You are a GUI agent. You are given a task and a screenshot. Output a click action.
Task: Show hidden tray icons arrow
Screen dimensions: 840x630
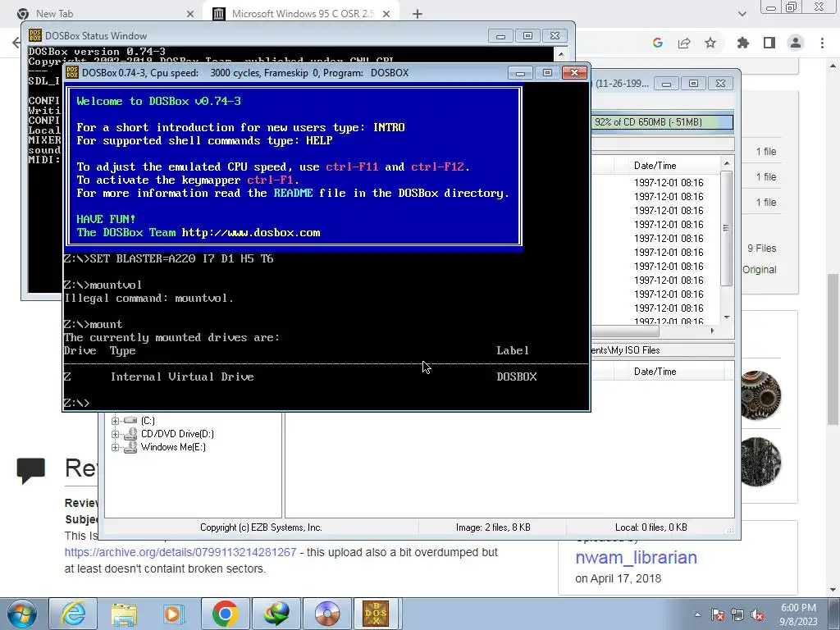point(697,614)
